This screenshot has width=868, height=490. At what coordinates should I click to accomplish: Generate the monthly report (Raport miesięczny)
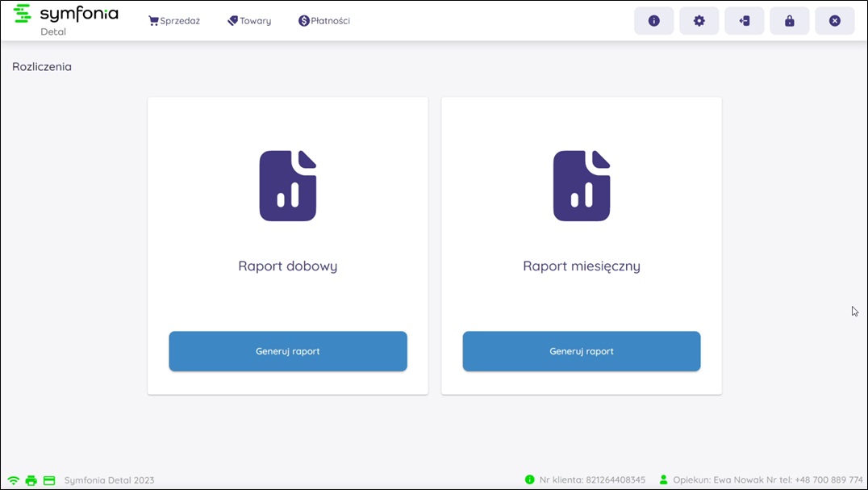pos(582,351)
